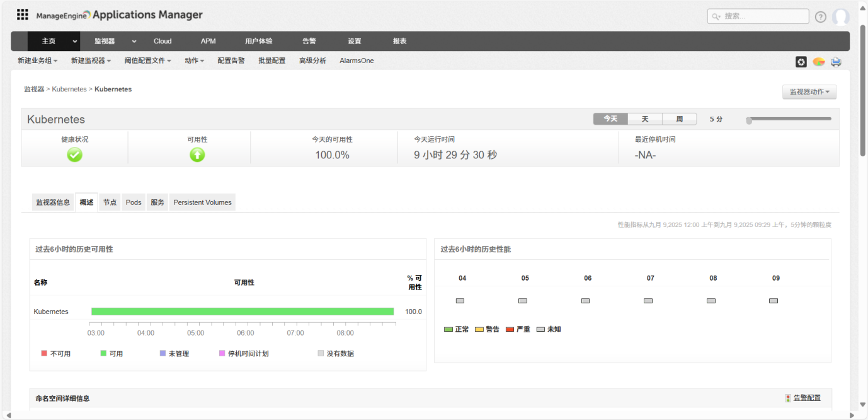
Task: Click the printer icon to print the page
Action: [x=836, y=61]
